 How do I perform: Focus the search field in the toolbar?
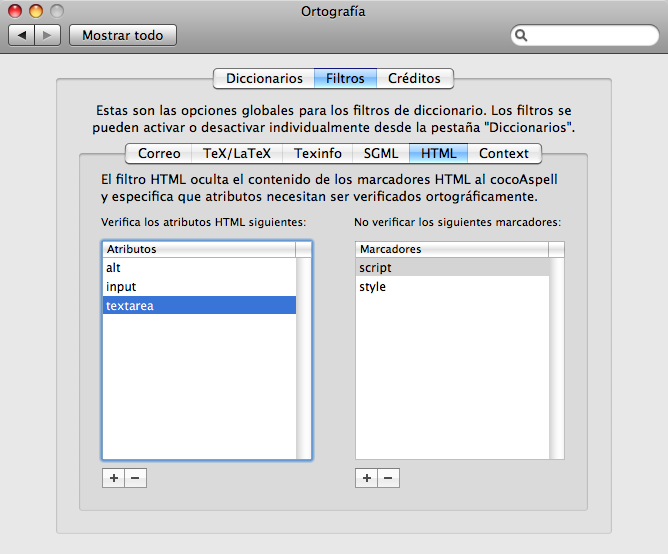tap(584, 35)
